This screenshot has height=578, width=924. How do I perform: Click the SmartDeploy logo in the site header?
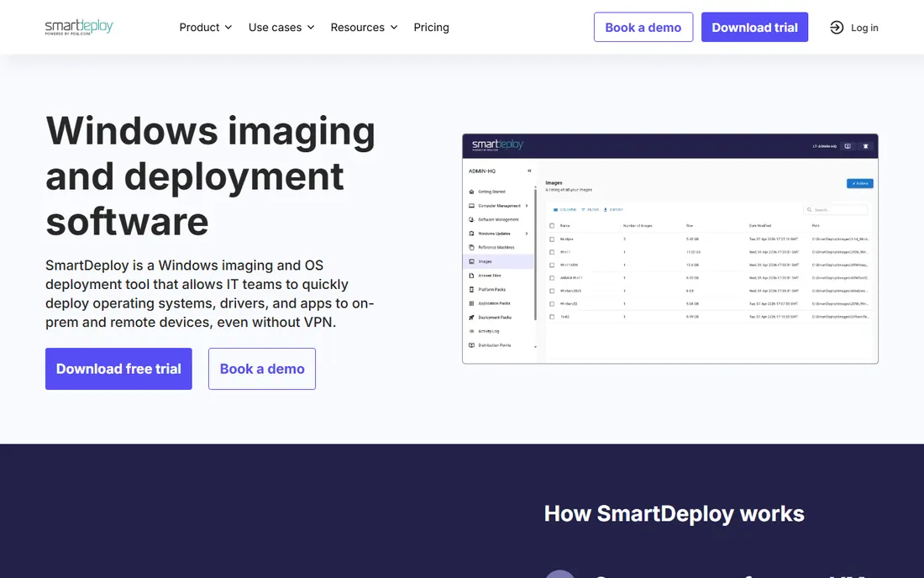[79, 27]
